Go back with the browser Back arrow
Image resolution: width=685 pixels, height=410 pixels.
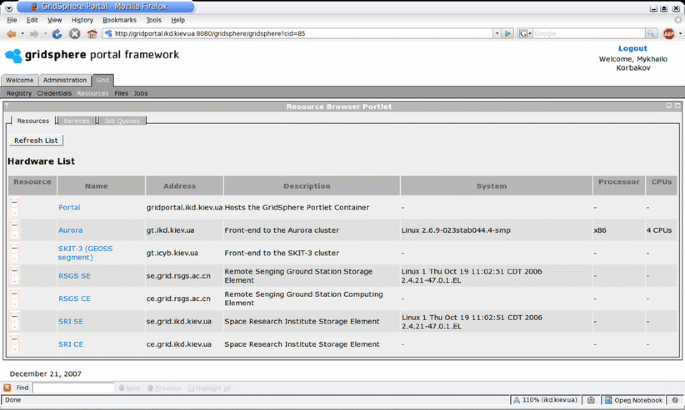click(11, 34)
